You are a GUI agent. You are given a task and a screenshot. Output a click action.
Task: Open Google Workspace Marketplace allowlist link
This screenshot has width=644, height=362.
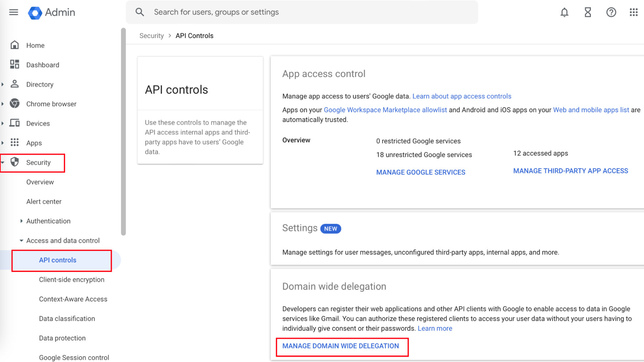(385, 110)
